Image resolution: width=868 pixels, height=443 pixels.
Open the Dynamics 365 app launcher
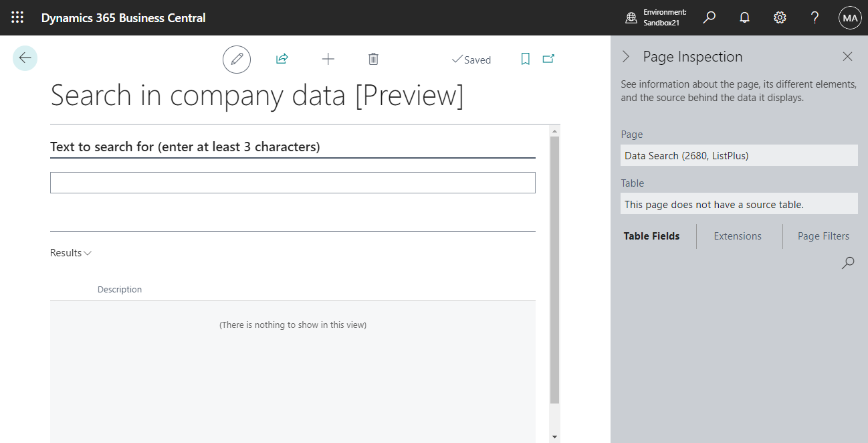pos(17,17)
